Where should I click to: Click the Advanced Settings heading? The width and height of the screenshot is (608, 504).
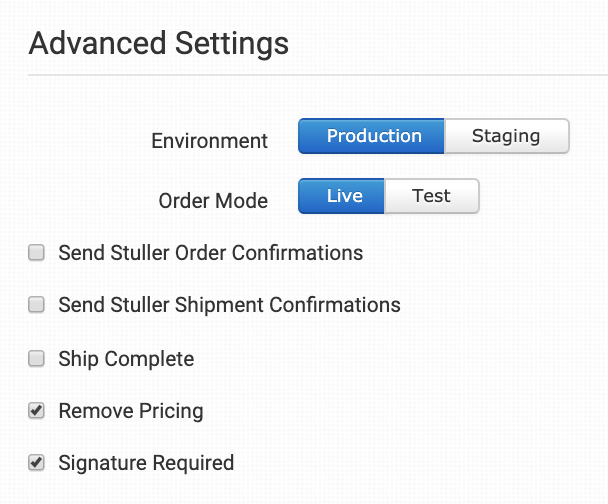158,44
